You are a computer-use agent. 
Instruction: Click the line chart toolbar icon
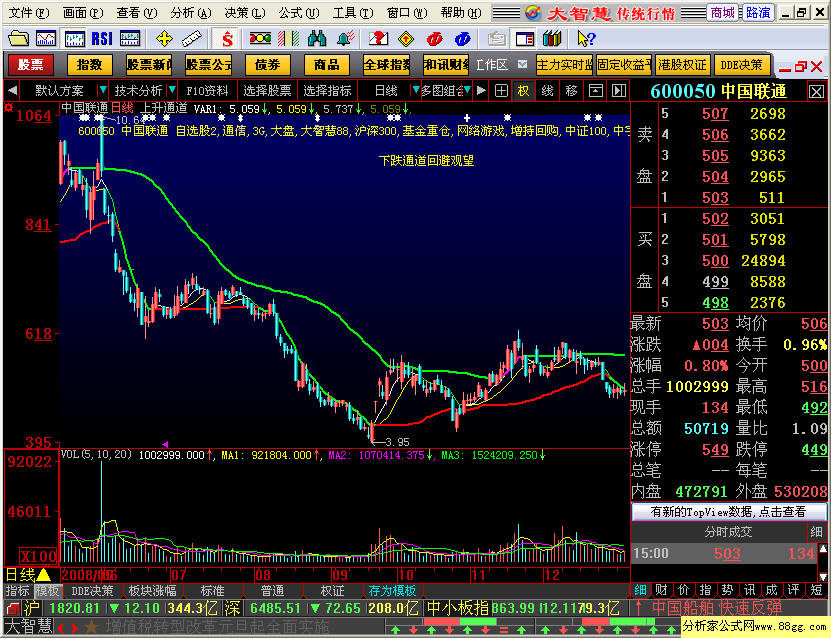click(46, 38)
